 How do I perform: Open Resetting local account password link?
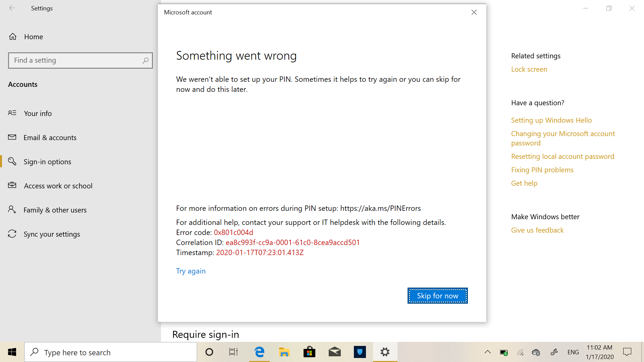[562, 156]
